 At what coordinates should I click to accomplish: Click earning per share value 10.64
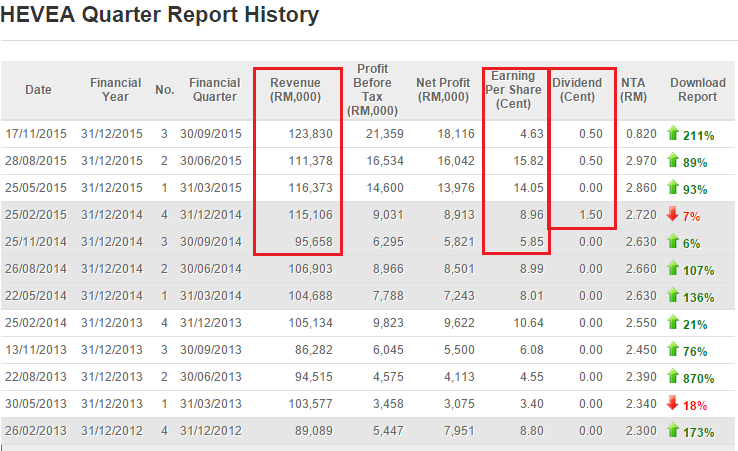pyautogui.click(x=529, y=322)
